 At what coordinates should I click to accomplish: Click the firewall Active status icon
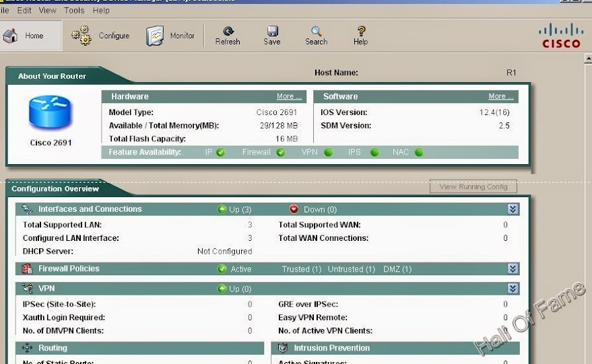(222, 268)
